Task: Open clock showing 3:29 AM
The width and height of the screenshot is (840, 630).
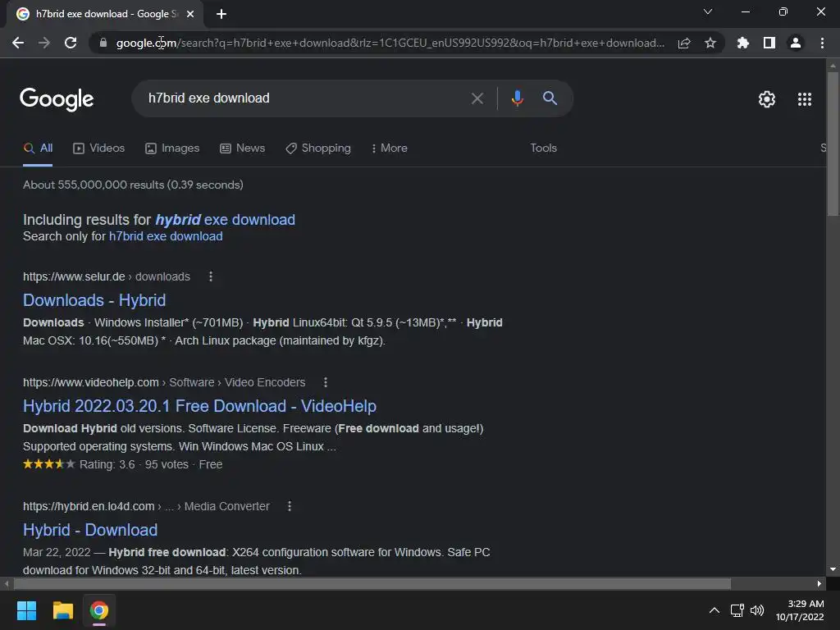Action: (800, 610)
